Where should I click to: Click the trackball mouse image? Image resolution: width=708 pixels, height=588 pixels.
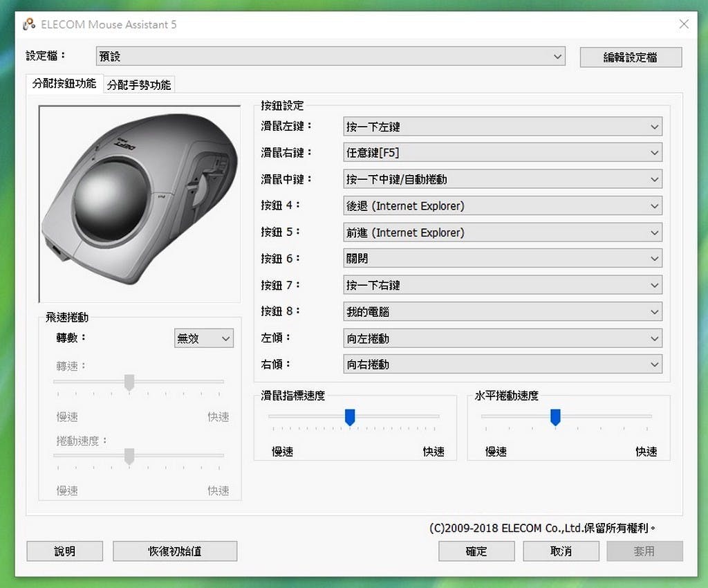click(x=139, y=203)
